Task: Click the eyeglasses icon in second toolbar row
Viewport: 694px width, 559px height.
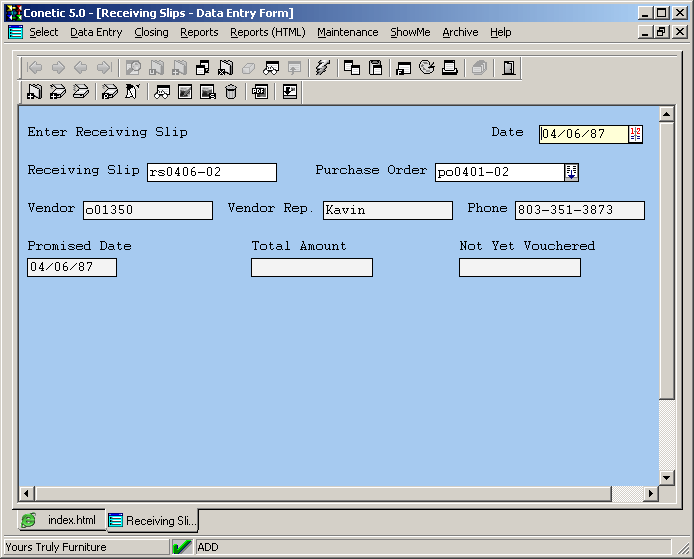Action: [x=162, y=92]
